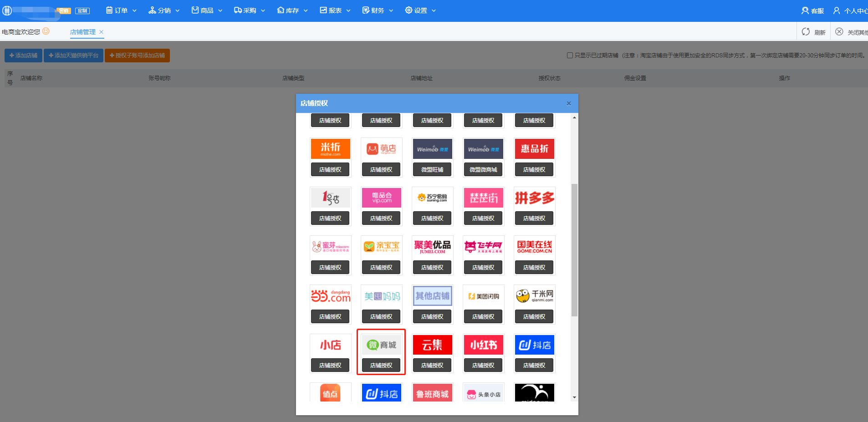Expand the 分销 menu
868x422 pixels.
(164, 10)
